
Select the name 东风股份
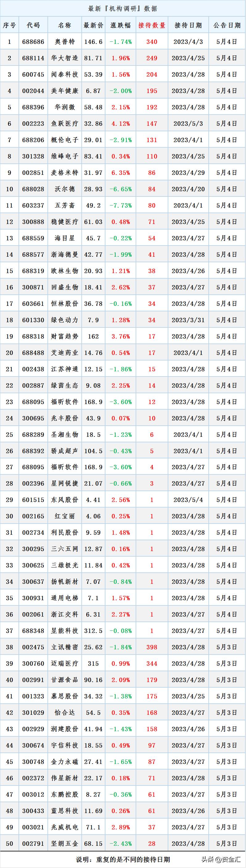[64, 500]
